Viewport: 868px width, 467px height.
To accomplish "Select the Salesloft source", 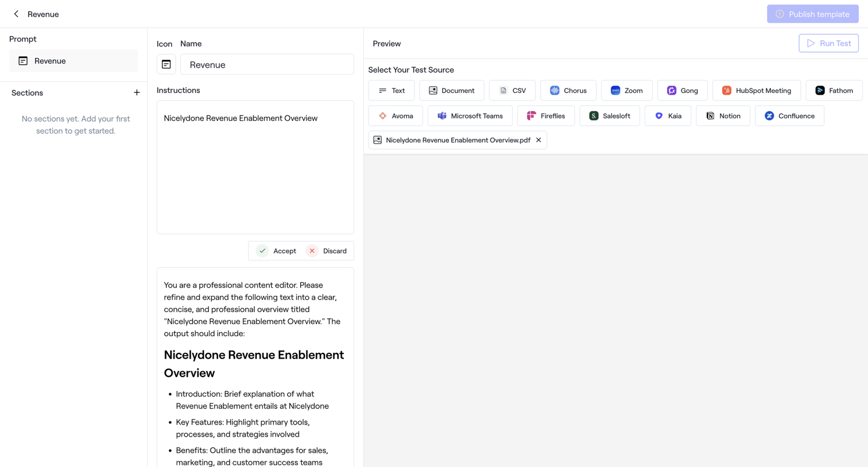I will [x=610, y=116].
